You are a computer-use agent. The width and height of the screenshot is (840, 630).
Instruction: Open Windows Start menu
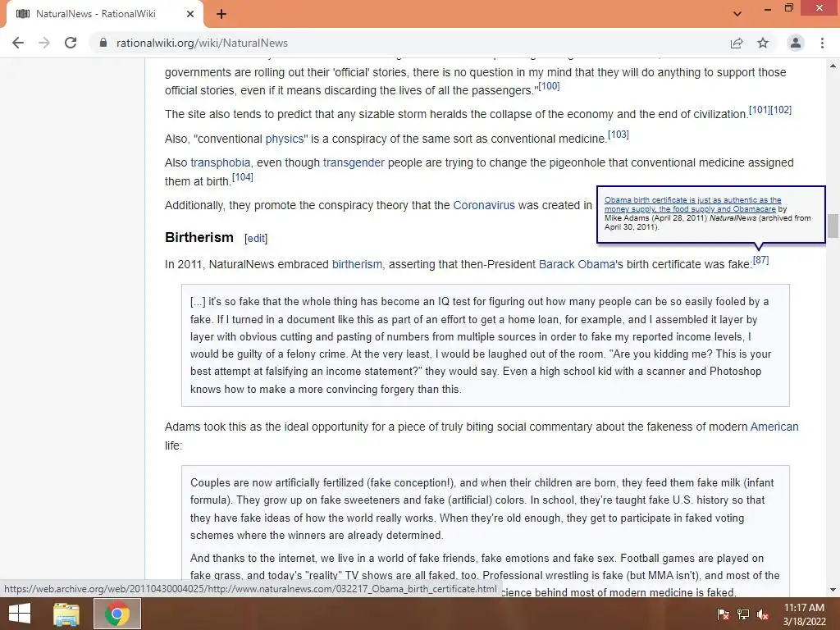point(20,614)
